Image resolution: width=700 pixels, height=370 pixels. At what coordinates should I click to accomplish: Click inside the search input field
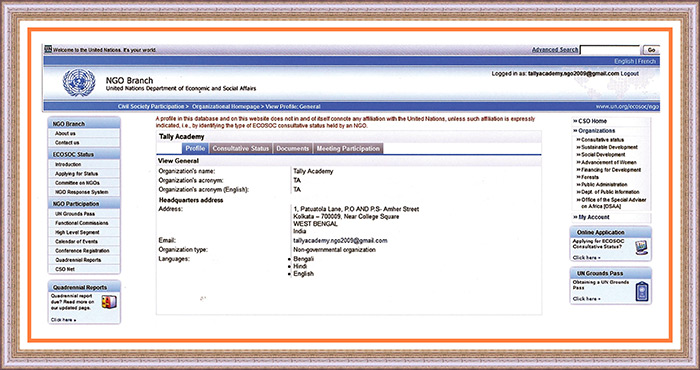click(x=610, y=50)
